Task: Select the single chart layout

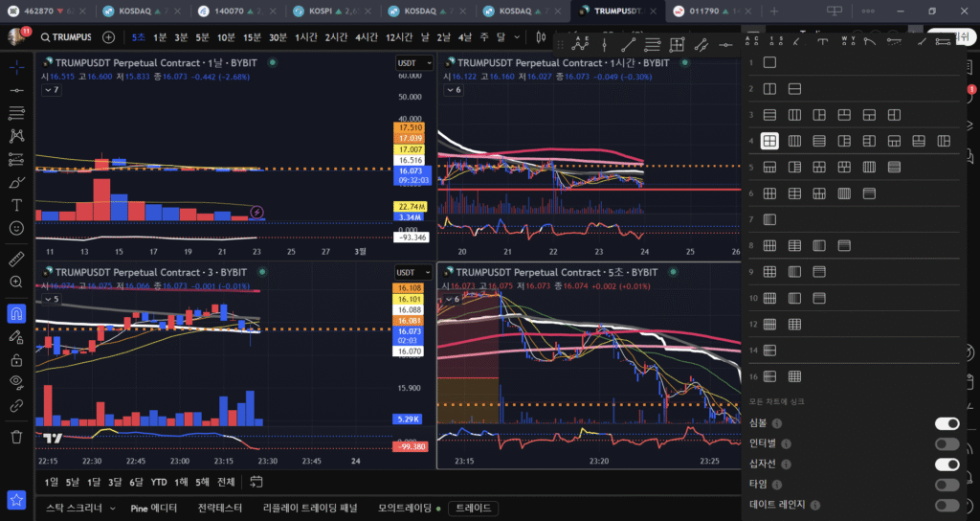Action: tap(769, 62)
